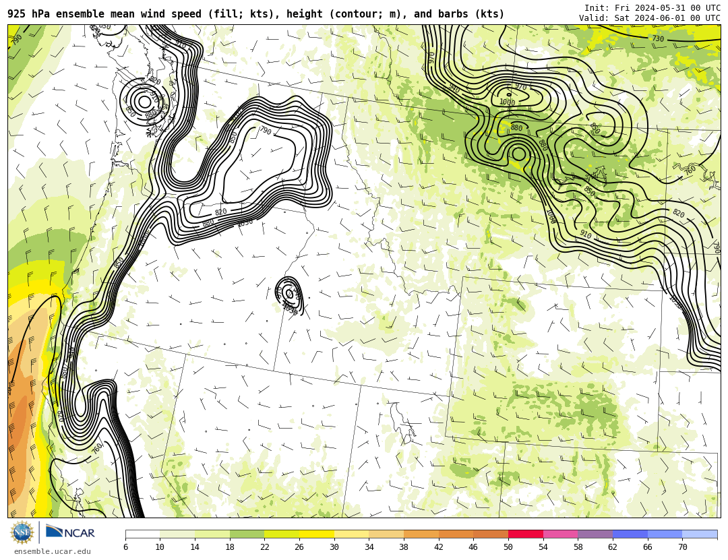
Task: Pick the periwinkle 66–70 kts colorbar swatch
Action: pyautogui.click(x=665, y=534)
